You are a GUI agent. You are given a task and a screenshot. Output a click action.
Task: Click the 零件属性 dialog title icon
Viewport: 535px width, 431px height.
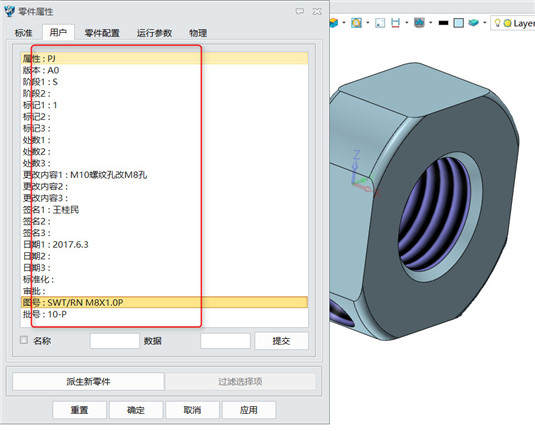9,11
